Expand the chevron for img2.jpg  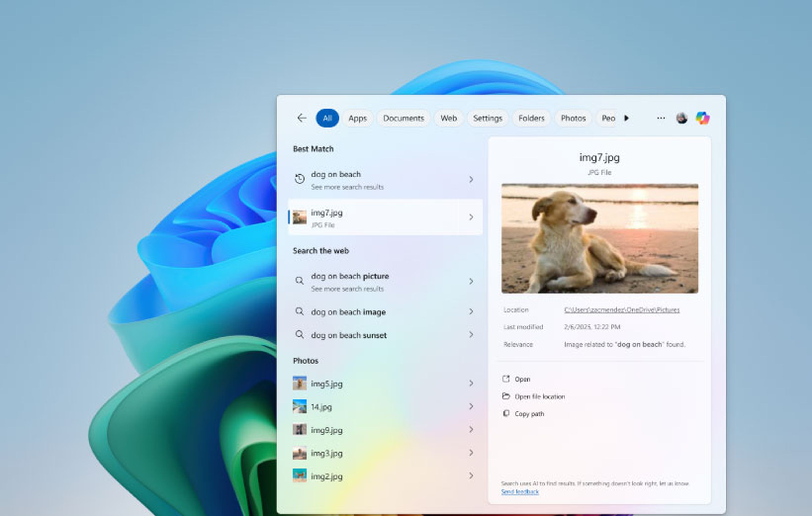click(x=471, y=476)
